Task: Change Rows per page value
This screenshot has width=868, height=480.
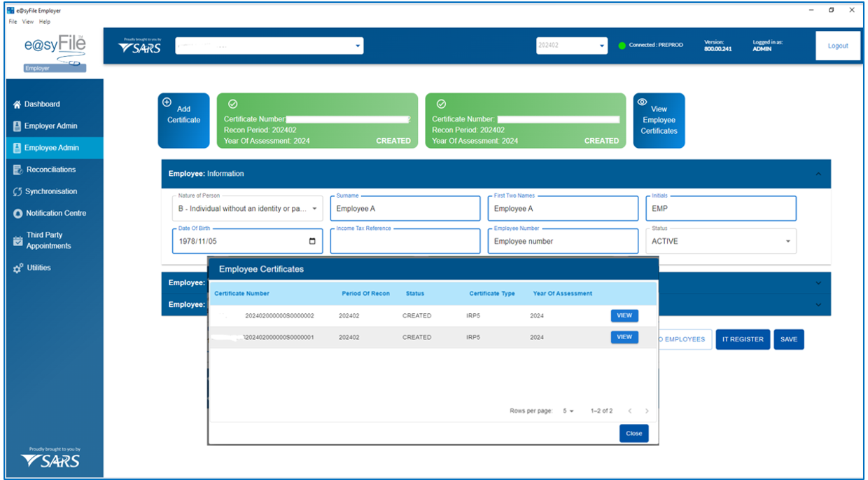Action: [x=568, y=411]
